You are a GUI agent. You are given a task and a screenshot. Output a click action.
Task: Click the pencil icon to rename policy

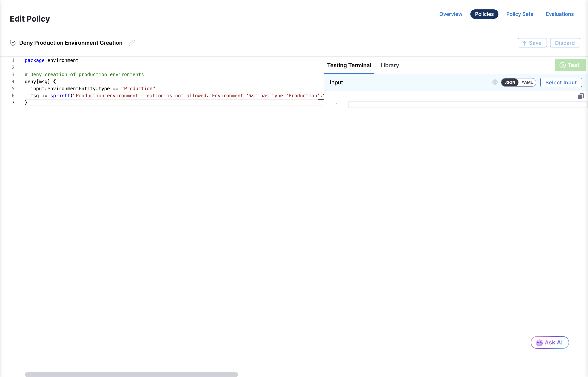tap(132, 43)
